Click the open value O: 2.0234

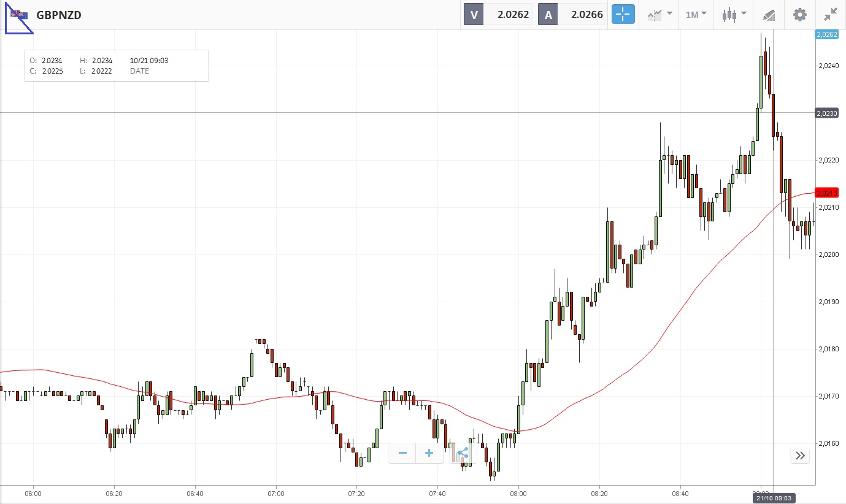coord(46,61)
